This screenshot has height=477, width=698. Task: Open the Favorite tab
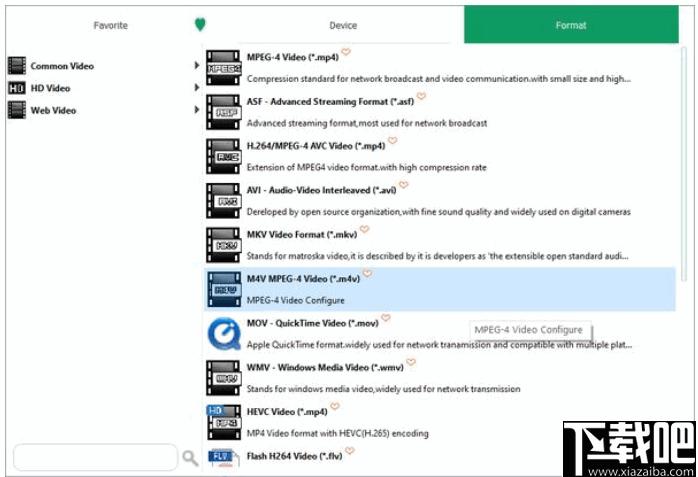coord(110,25)
